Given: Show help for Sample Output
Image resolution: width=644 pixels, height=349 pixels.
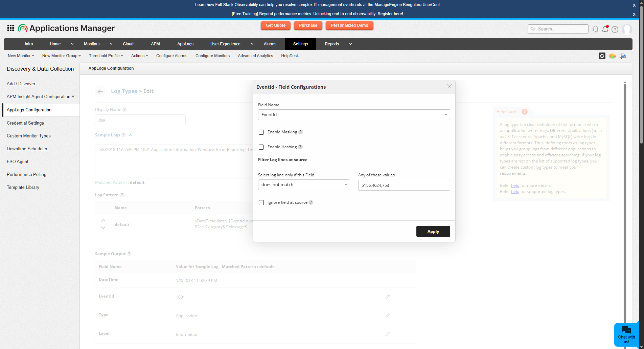Looking at the screenshot, I should pos(129,254).
